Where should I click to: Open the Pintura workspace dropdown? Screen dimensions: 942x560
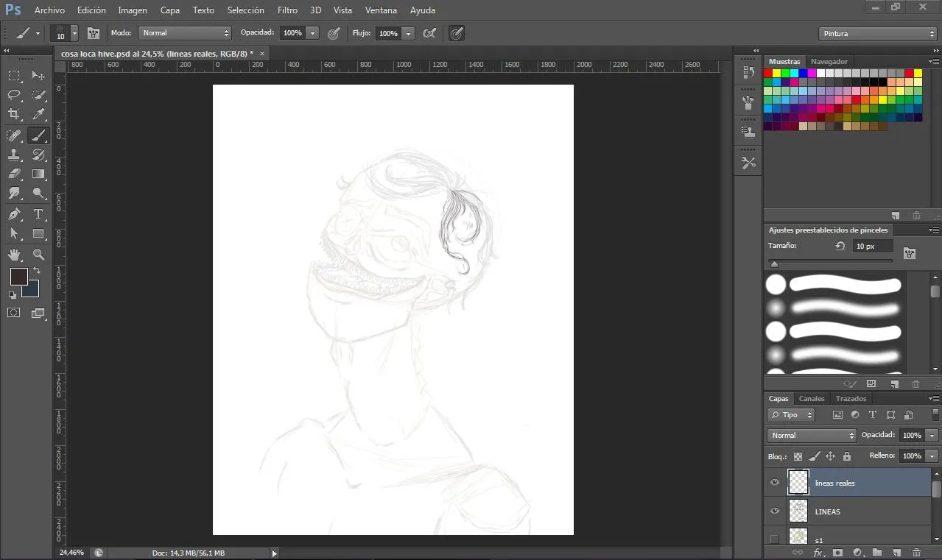tap(877, 34)
